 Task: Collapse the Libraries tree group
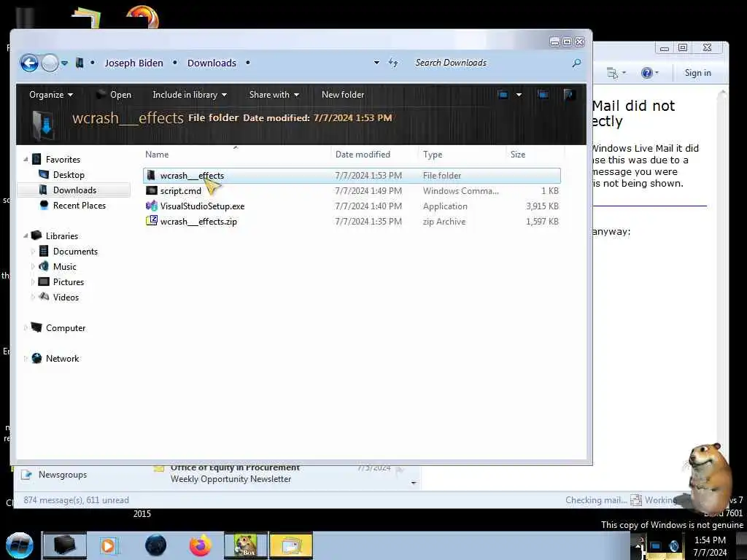tap(26, 236)
